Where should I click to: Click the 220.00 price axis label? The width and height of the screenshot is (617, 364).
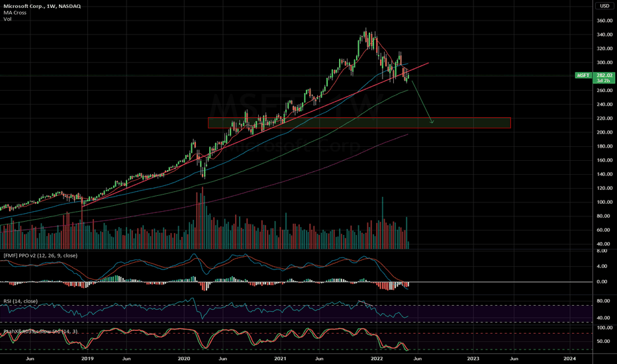click(x=604, y=118)
